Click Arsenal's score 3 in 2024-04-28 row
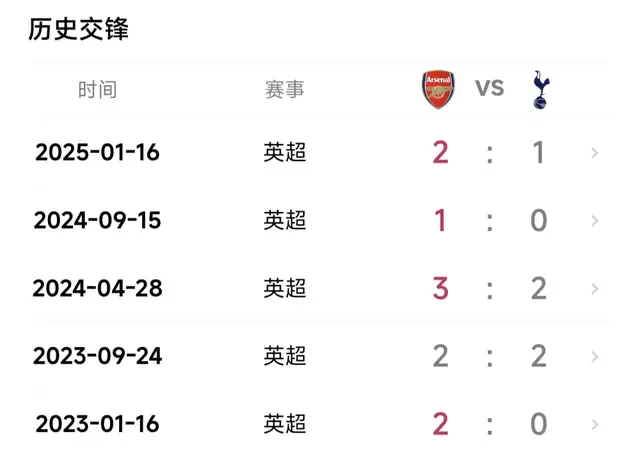Screen dimensions: 640x450 440,289
